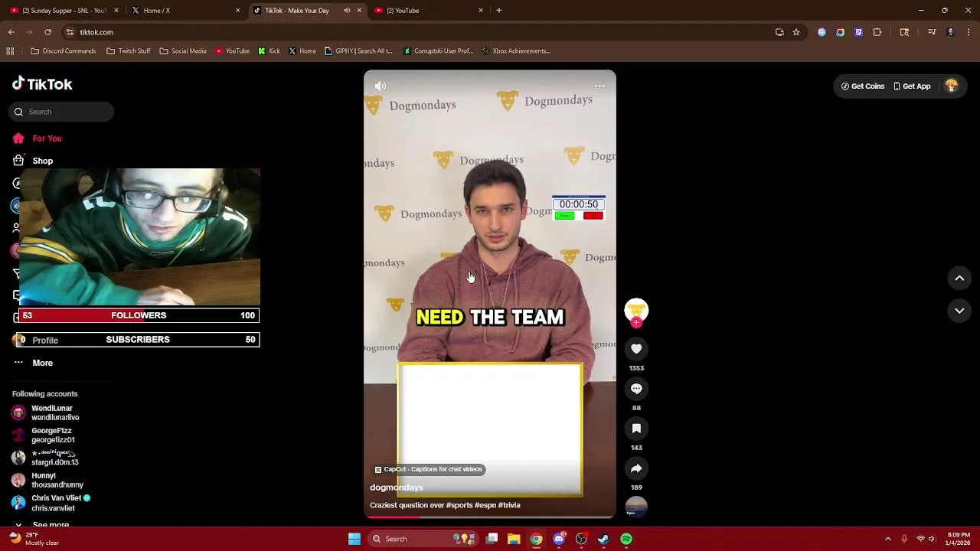
Task: Open the Chrome extensions puzzle icon
Action: pos(877,32)
